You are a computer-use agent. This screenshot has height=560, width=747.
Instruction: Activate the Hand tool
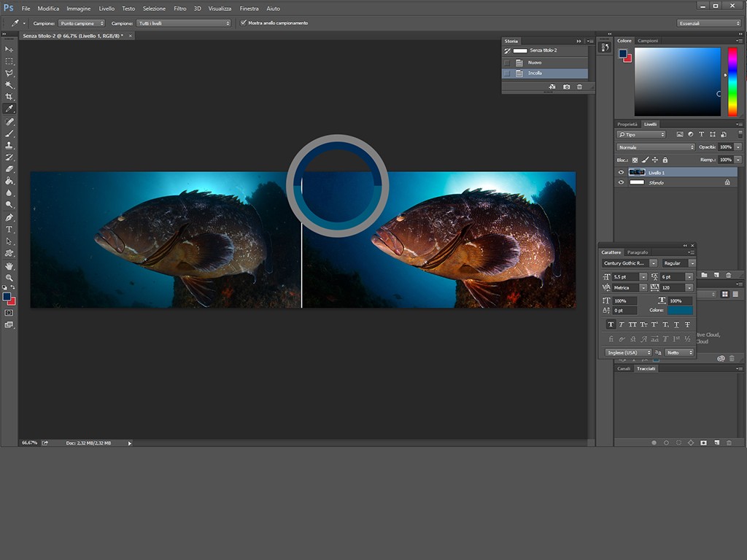click(9, 266)
